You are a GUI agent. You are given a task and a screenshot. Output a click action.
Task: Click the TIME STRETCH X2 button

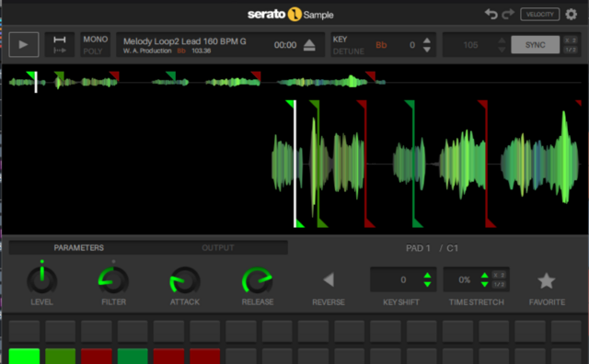499,275
